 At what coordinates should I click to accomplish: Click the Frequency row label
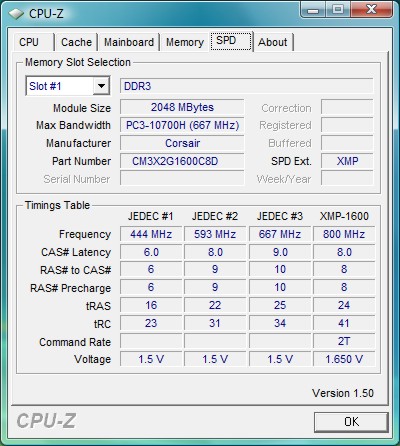point(85,234)
